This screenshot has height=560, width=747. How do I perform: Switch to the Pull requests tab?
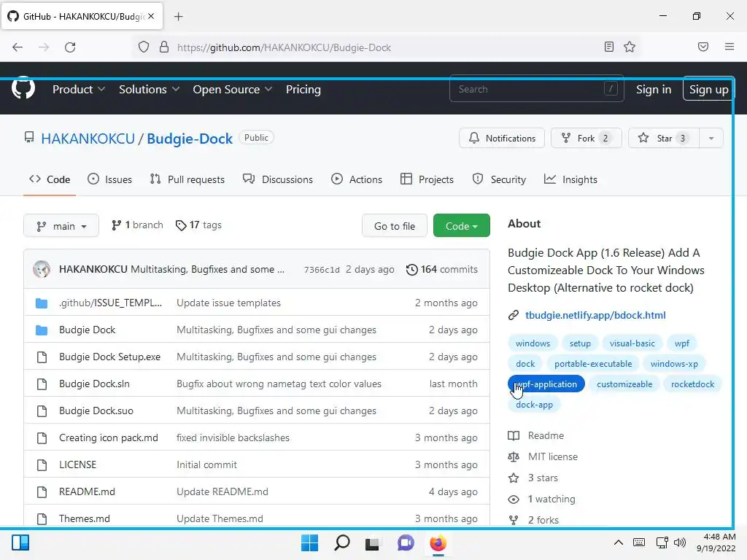point(187,179)
